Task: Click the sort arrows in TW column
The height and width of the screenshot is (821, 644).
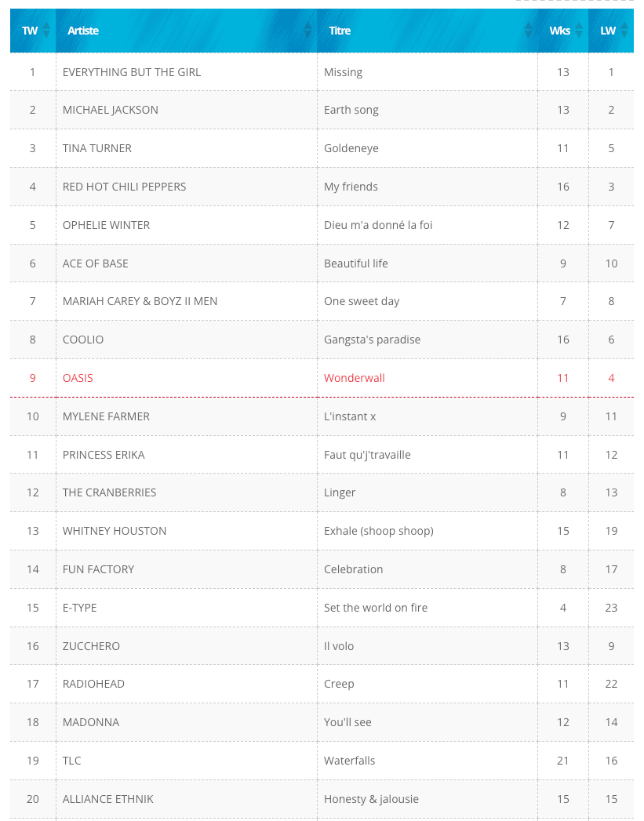Action: click(46, 31)
